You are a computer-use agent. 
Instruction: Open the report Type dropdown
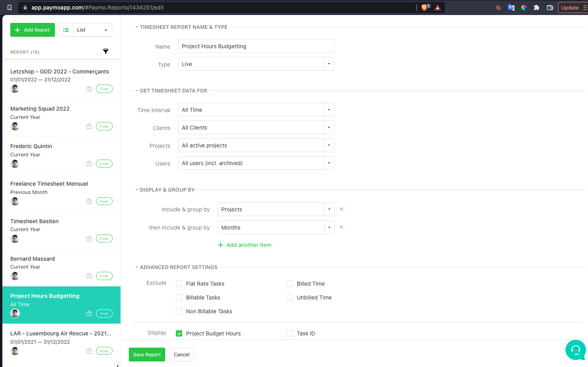coord(256,64)
